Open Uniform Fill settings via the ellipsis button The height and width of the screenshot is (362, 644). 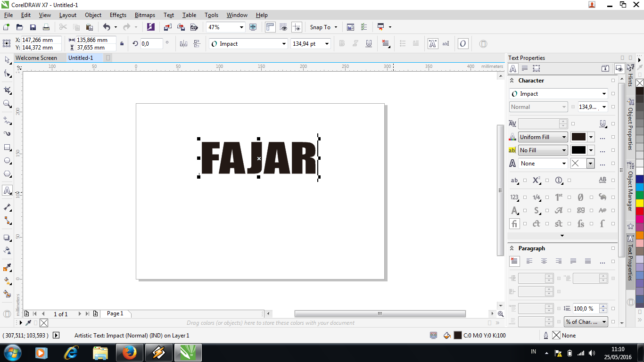coord(602,138)
